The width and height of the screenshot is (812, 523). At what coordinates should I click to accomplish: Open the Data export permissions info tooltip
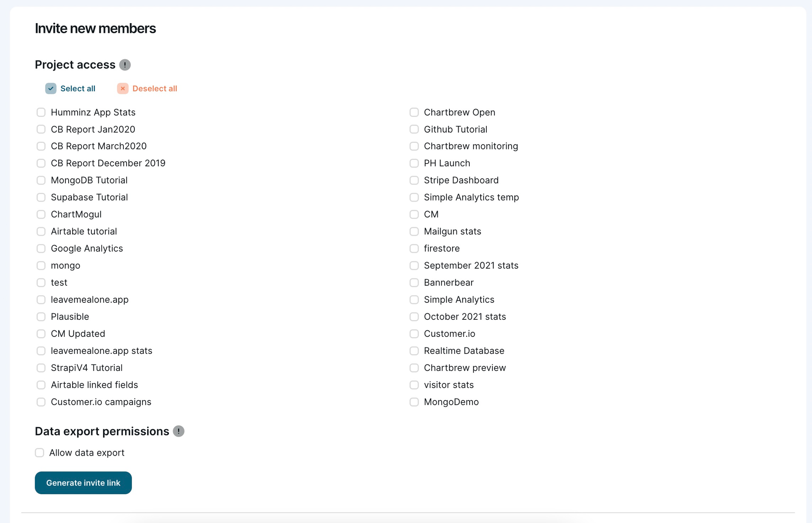179,431
